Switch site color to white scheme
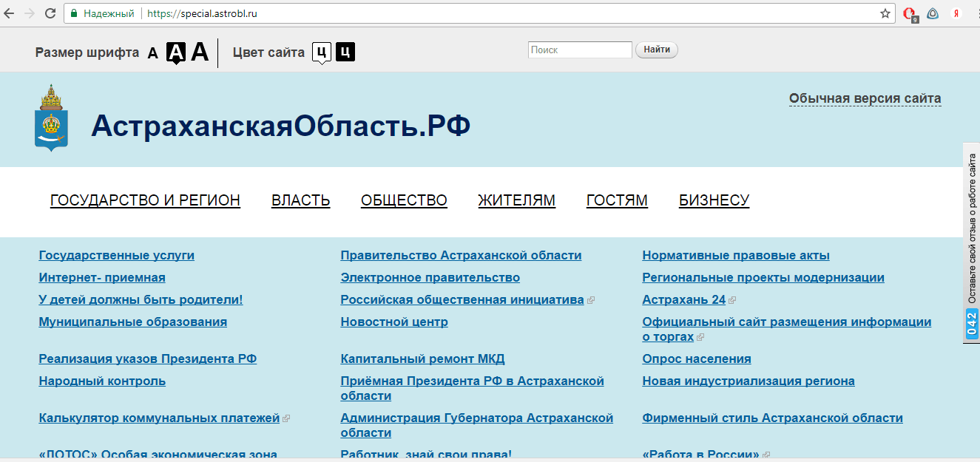Image resolution: width=980 pixels, height=462 pixels. click(321, 52)
